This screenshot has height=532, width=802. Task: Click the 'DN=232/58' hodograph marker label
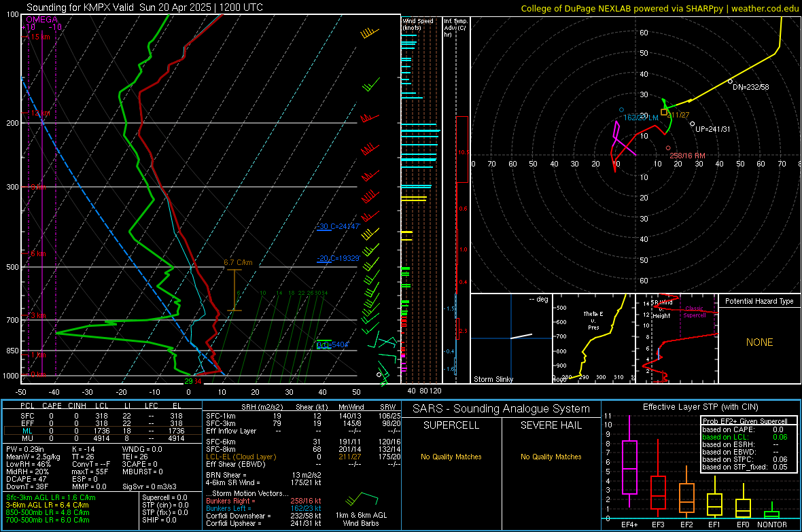[751, 87]
